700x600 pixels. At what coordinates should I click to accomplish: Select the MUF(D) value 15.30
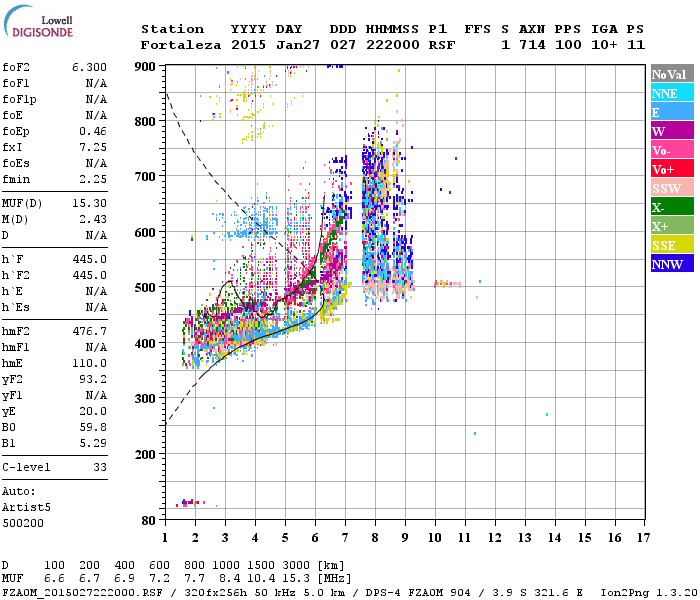[x=89, y=204]
